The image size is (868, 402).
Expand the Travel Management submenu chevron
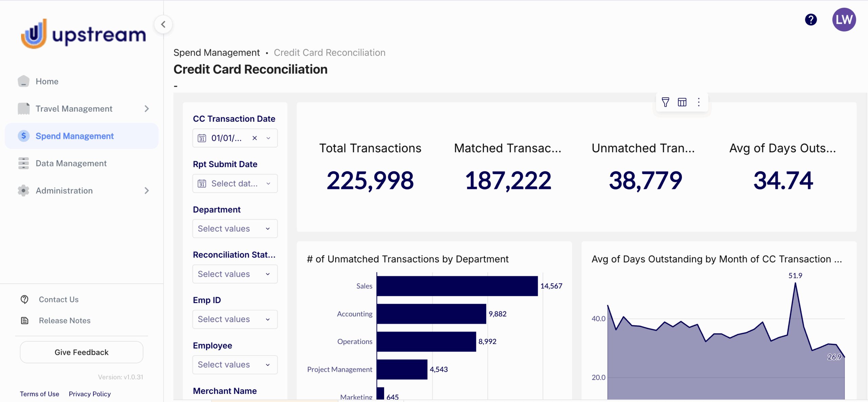pyautogui.click(x=146, y=109)
